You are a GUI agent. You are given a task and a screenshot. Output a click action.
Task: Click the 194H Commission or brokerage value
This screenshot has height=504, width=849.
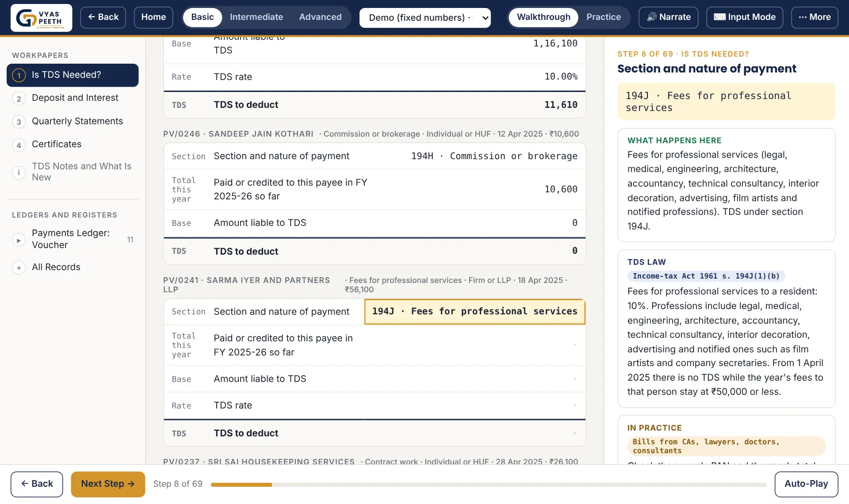click(494, 157)
